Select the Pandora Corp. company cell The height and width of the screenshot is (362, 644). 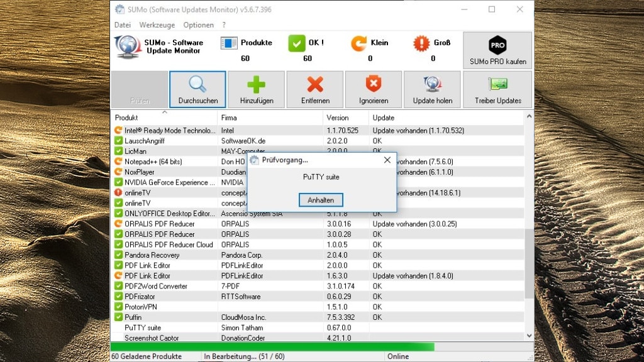[241, 255]
